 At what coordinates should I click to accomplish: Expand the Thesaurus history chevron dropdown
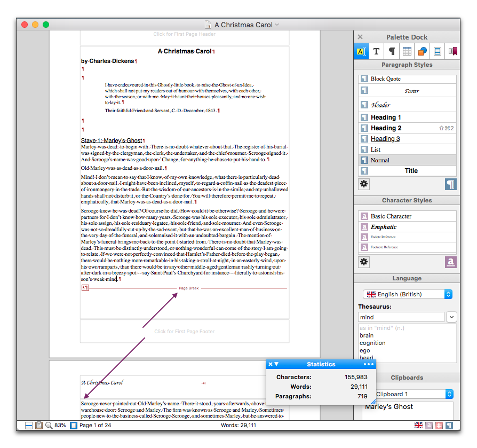pyautogui.click(x=451, y=317)
